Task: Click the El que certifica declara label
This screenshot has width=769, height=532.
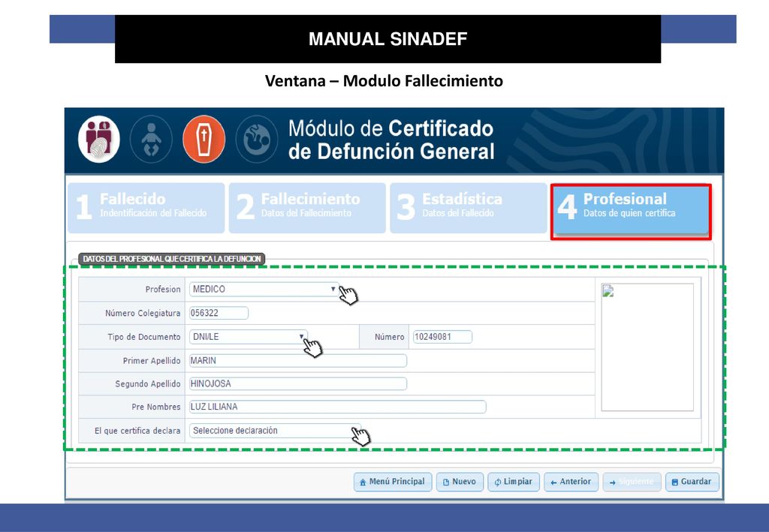Action: point(137,431)
